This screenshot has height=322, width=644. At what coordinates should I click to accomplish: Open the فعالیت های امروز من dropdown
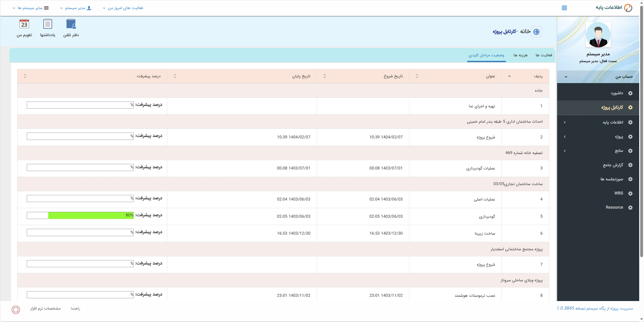point(123,8)
